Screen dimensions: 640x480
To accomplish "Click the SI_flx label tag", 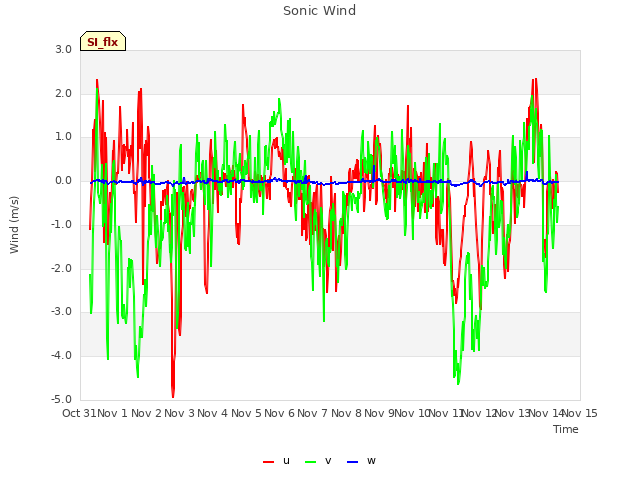I will point(103,41).
